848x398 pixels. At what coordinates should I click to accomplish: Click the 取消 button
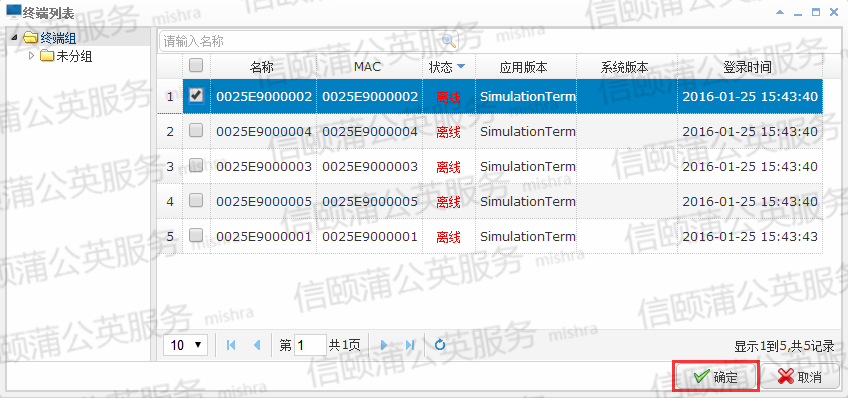[800, 377]
